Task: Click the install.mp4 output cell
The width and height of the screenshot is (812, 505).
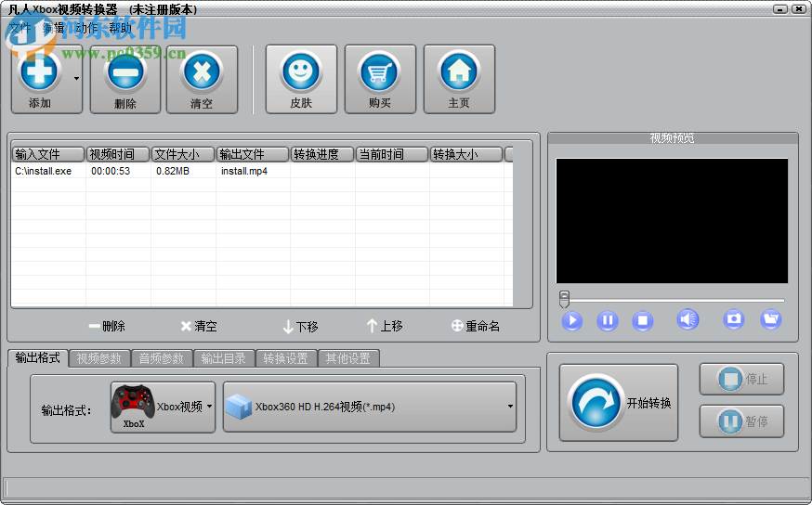Action: (244, 171)
